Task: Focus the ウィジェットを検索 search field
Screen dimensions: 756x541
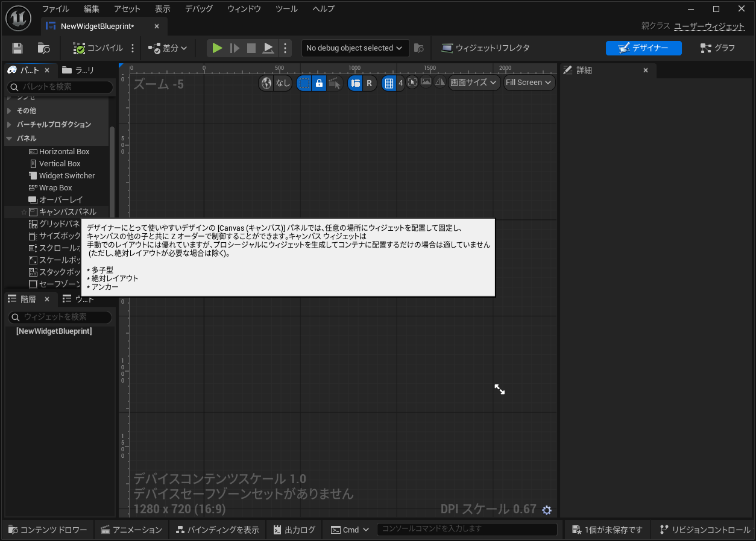Action: [x=60, y=317]
